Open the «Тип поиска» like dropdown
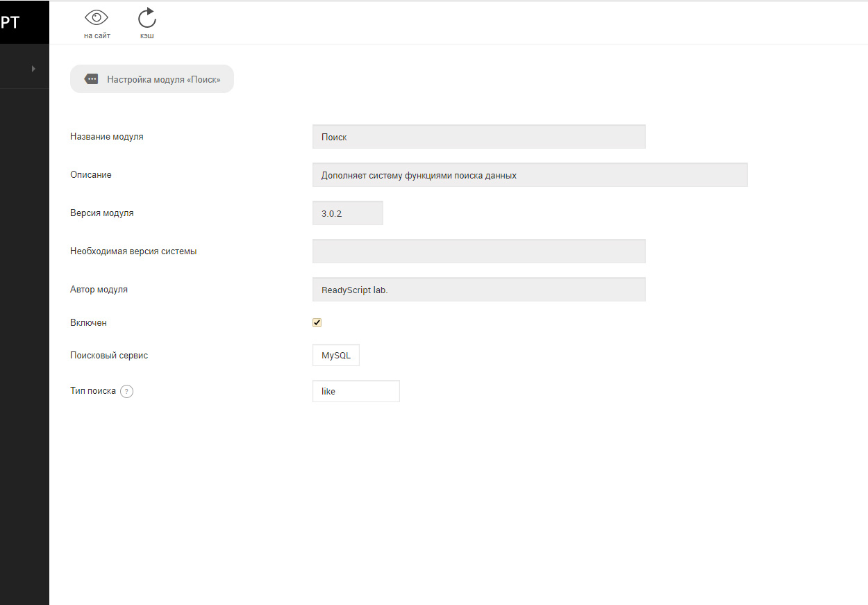 (356, 391)
